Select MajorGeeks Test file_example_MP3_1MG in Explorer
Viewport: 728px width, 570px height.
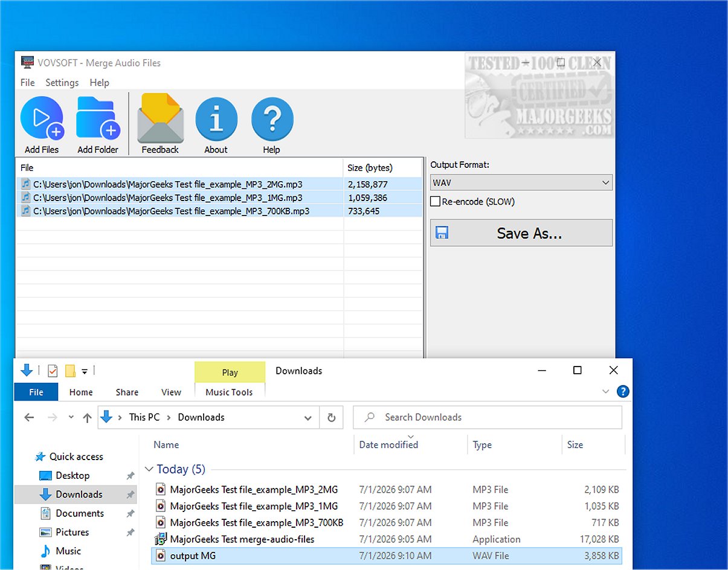point(254,506)
